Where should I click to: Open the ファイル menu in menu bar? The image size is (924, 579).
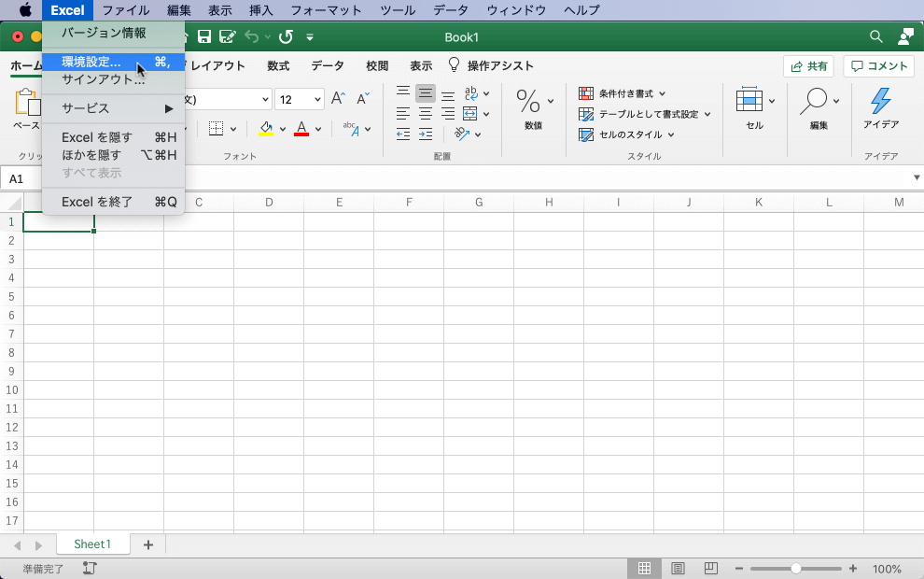(126, 10)
